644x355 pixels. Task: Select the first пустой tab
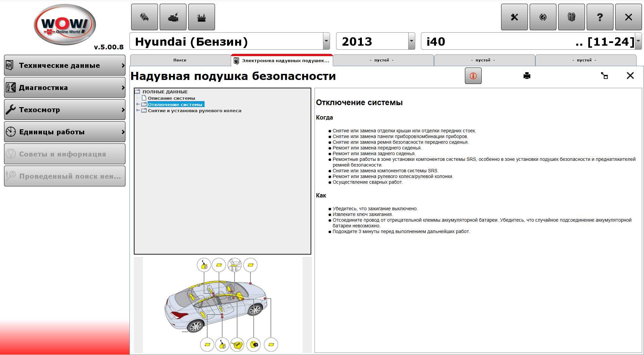383,60
